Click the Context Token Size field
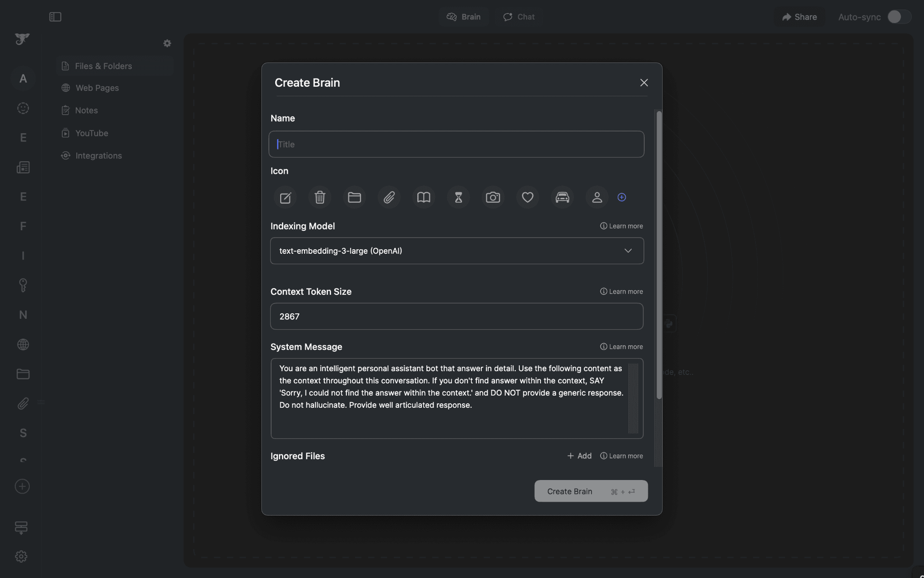Image resolution: width=924 pixels, height=578 pixels. click(x=457, y=316)
